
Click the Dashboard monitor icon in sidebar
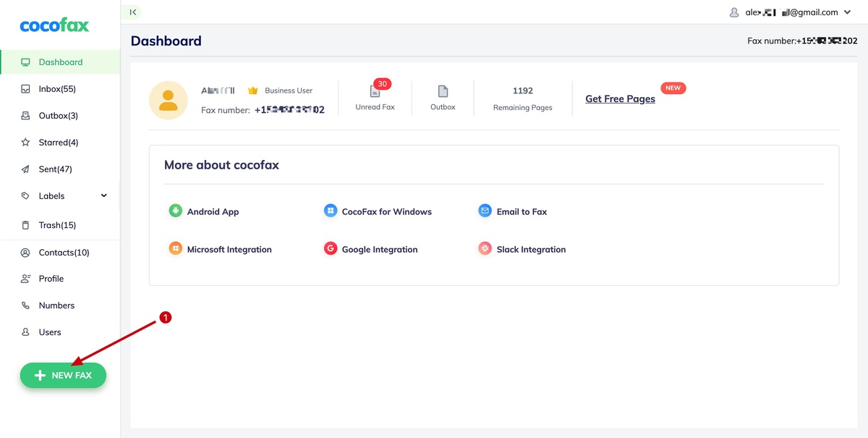[x=25, y=62]
